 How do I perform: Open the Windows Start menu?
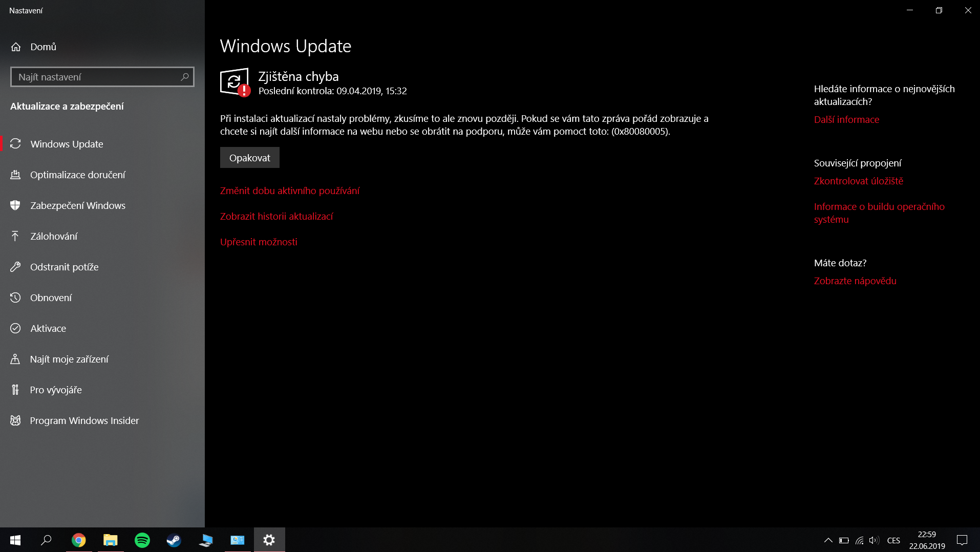(15, 540)
